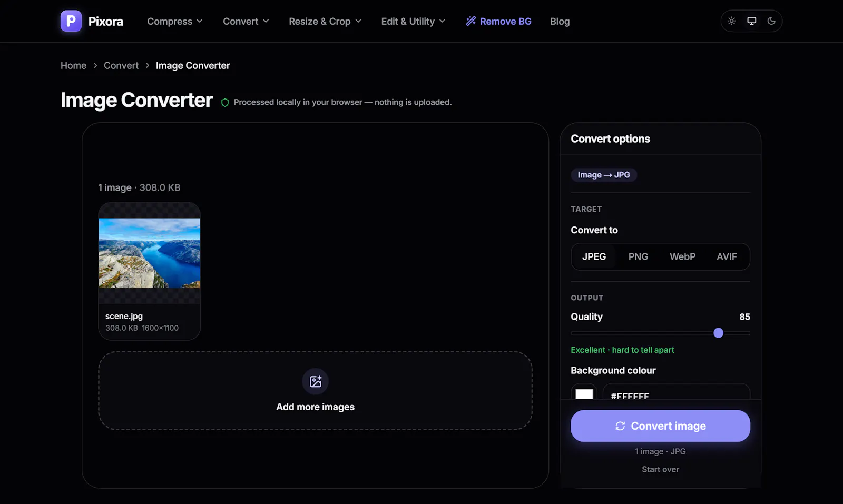The width and height of the screenshot is (843, 504).
Task: Select AVIF as target format
Action: click(x=727, y=256)
